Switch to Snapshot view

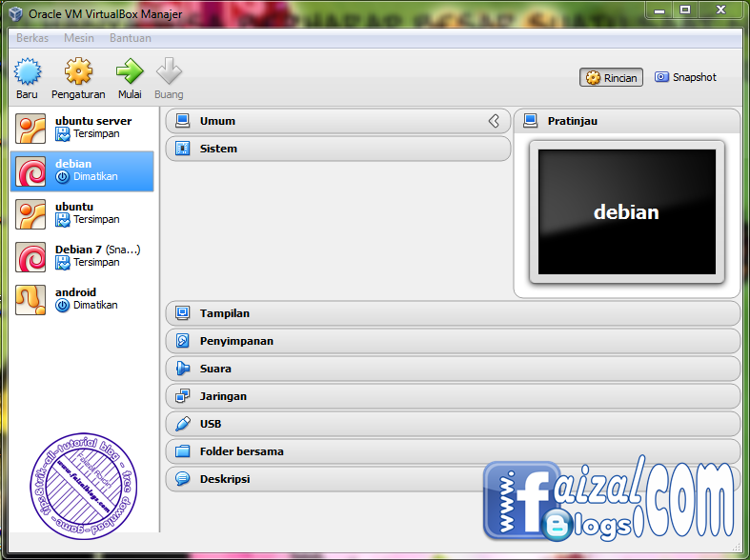click(x=685, y=77)
